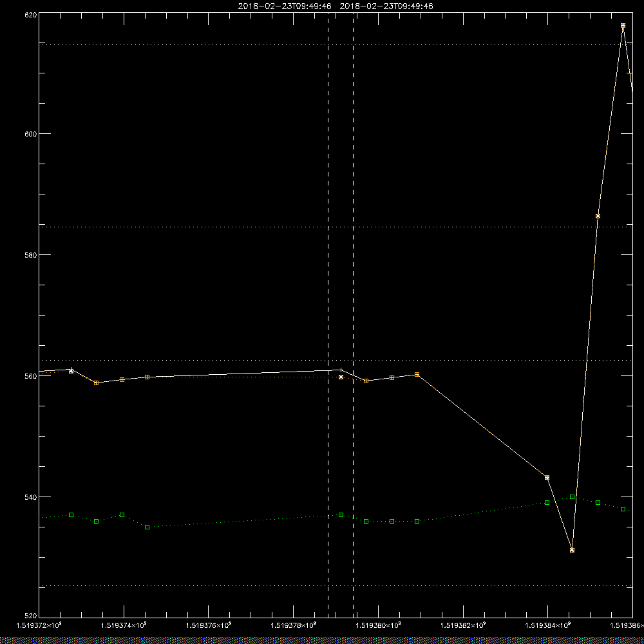Click the 1.519374×10⁹ x-axis label
This screenshot has width=644, height=644.
point(124,625)
